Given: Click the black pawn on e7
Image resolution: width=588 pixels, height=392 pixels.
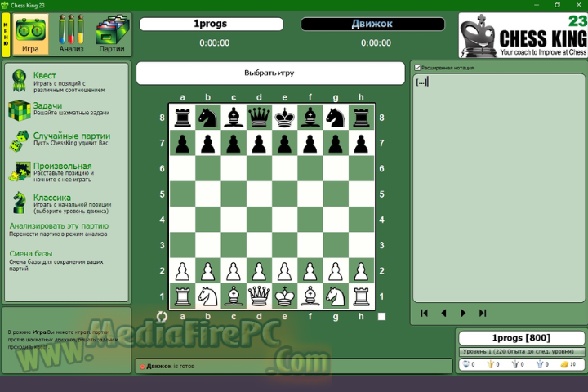Looking at the screenshot, I should pyautogui.click(x=285, y=143).
